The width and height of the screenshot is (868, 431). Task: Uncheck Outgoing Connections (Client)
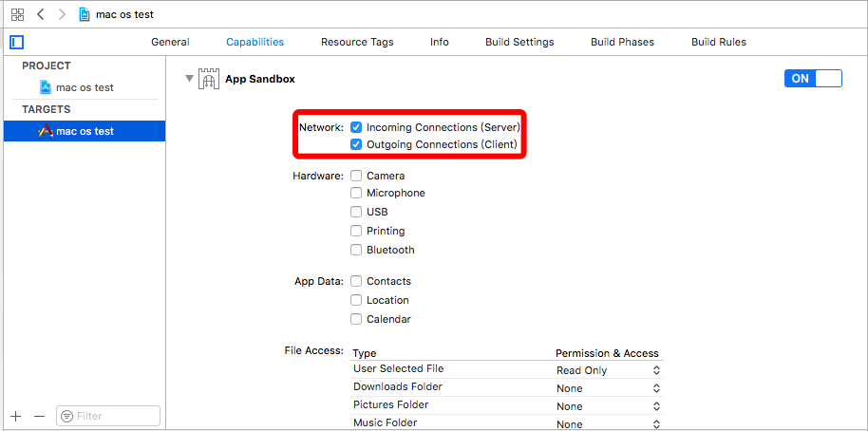click(x=356, y=145)
